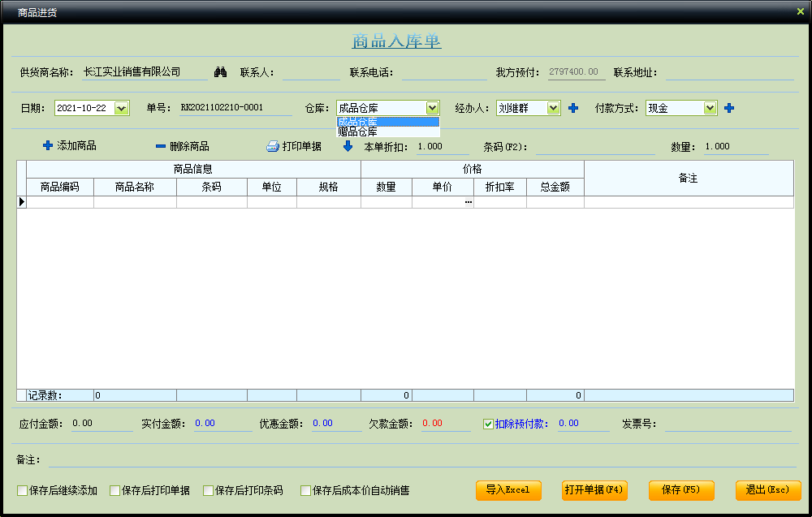
Task: Click the 供货商名称 input field
Action: (145, 72)
